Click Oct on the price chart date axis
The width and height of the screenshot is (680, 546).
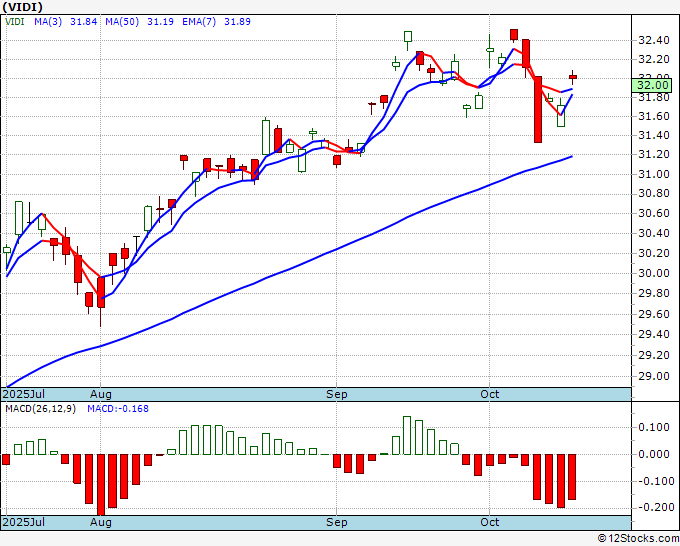pos(490,394)
